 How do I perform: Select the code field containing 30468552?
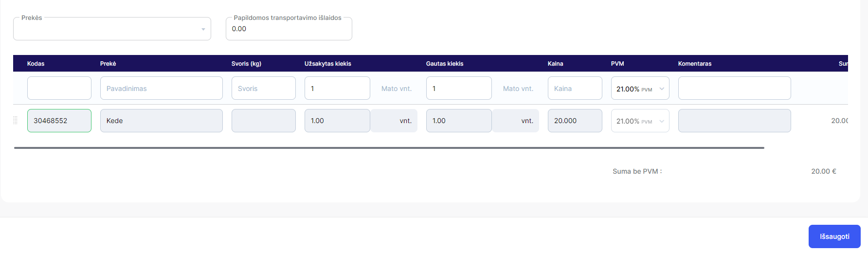(59, 121)
